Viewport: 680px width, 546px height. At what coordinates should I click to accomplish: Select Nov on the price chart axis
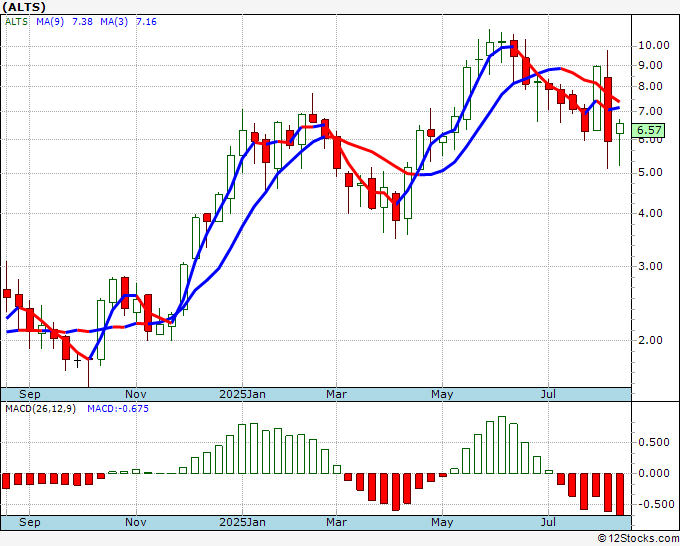pyautogui.click(x=136, y=394)
